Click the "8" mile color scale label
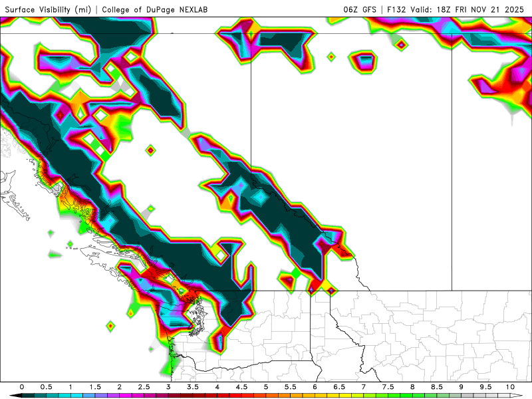The image size is (532, 399). click(412, 387)
